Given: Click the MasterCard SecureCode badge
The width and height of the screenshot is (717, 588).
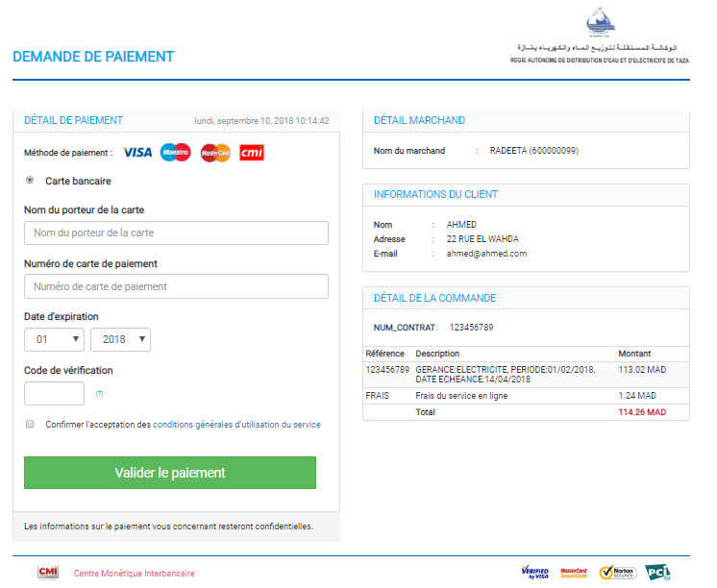Looking at the screenshot, I should [574, 573].
